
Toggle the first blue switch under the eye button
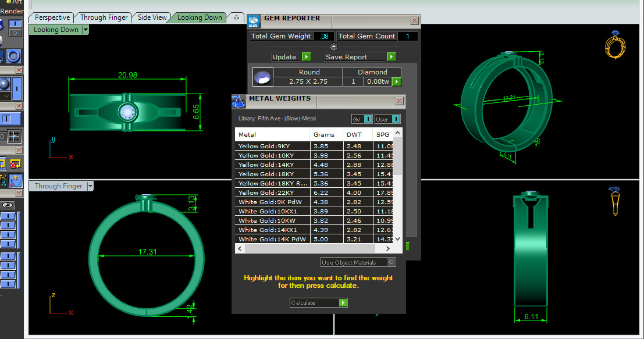pyautogui.click(x=8, y=216)
